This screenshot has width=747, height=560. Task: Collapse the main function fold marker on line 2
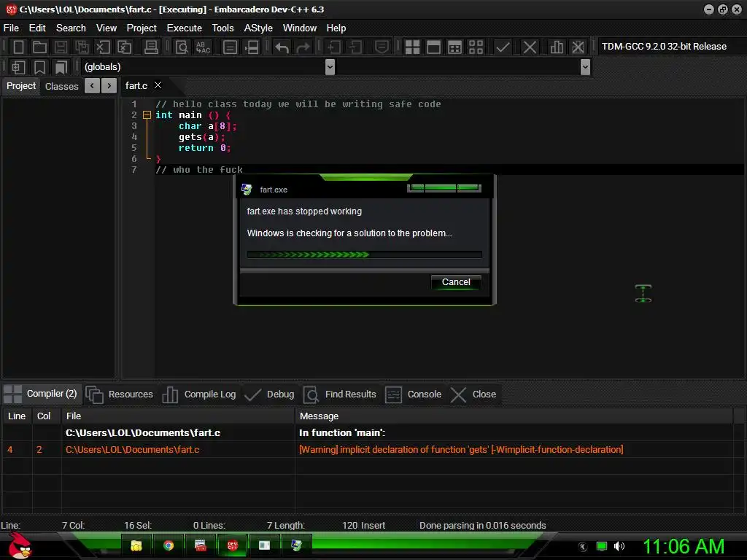pos(147,114)
